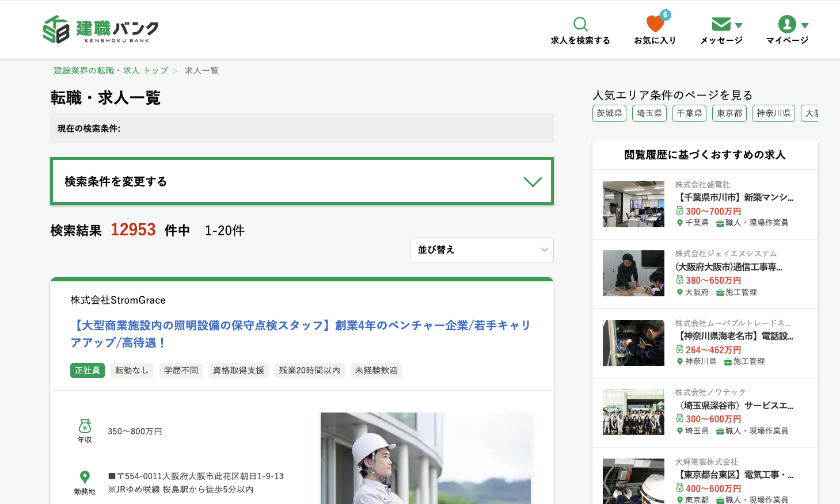The width and height of the screenshot is (840, 504).
Task: Select 埼玉県 area tag
Action: pyautogui.click(x=649, y=113)
